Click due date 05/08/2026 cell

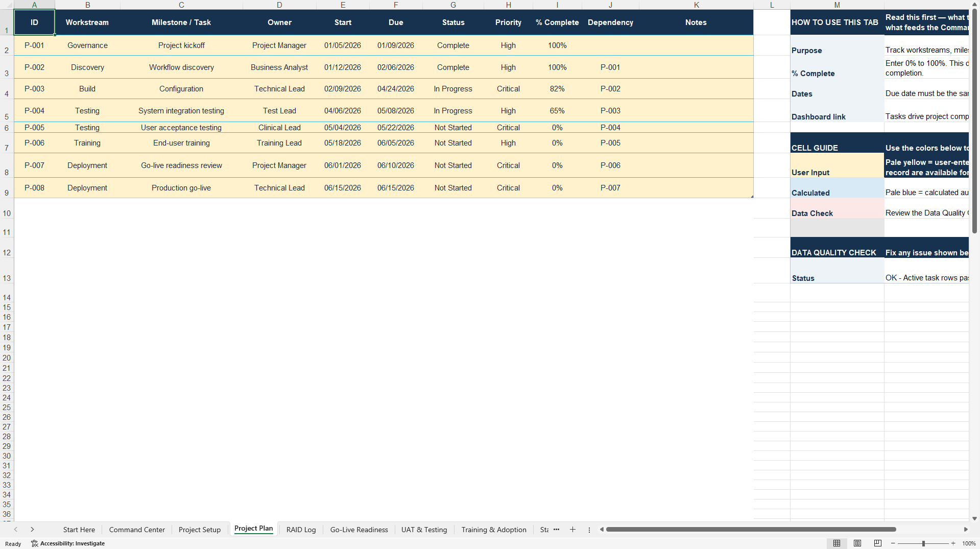click(x=396, y=110)
